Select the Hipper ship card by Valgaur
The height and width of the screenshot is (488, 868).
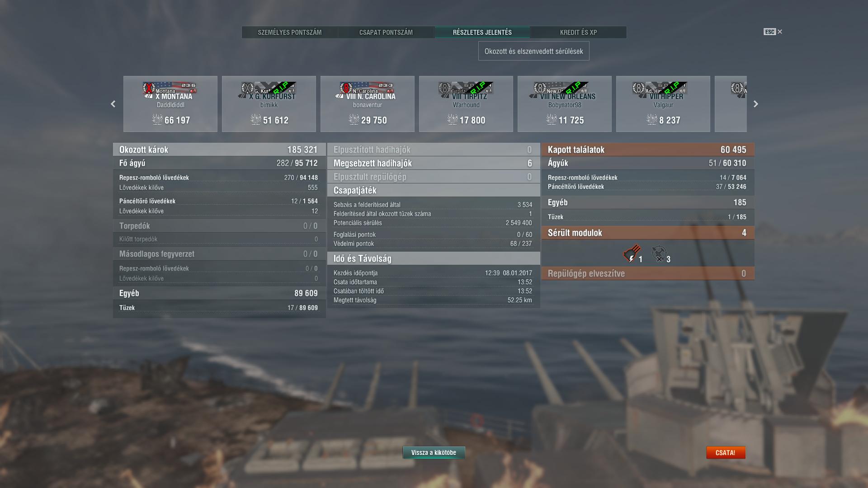click(663, 104)
